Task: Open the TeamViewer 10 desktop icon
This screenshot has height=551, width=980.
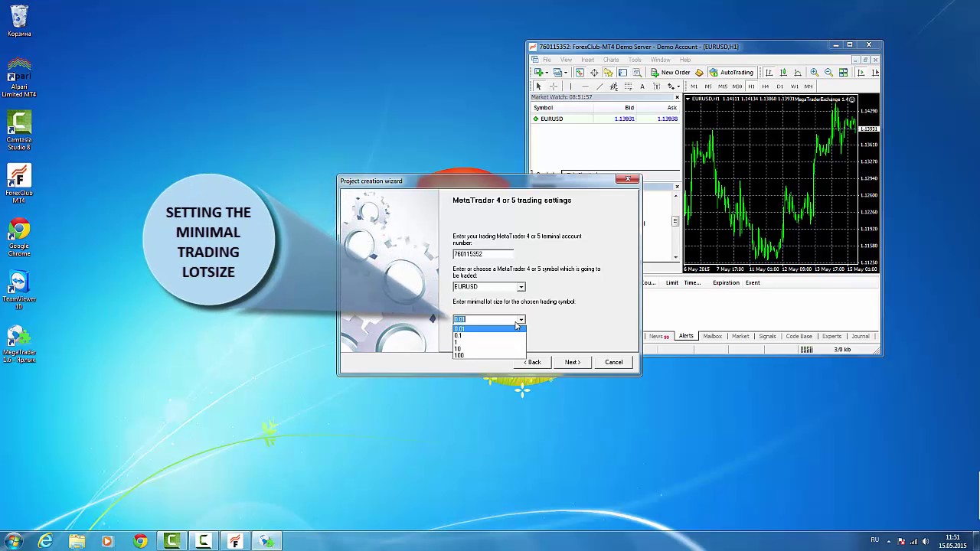Action: [x=19, y=291]
